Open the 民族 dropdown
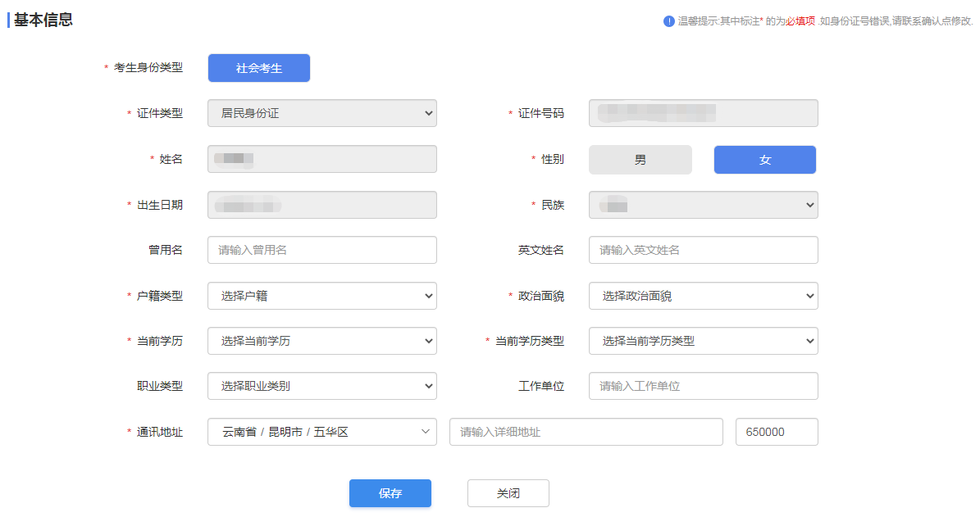This screenshot has height=517, width=980. [x=703, y=205]
